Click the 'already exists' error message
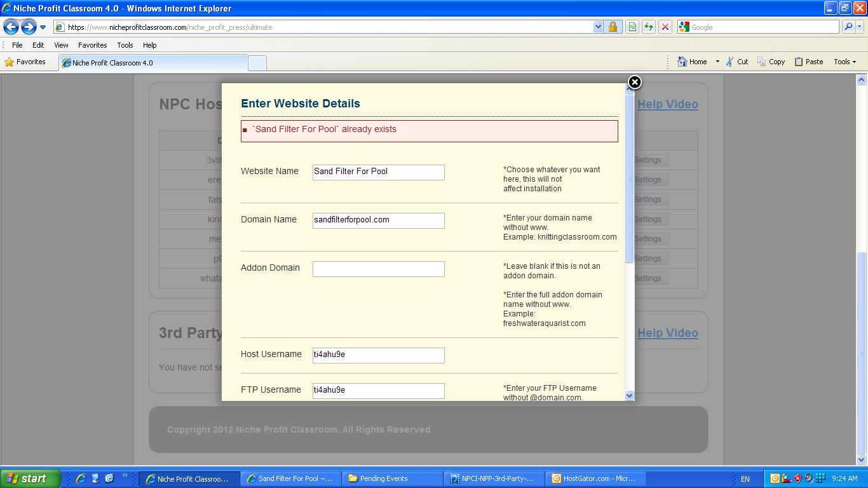 (x=430, y=131)
